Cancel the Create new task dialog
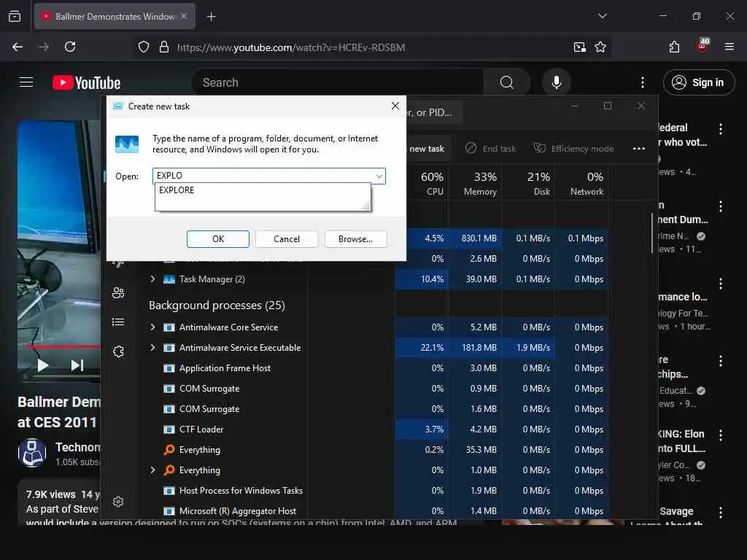This screenshot has width=747, height=560. coord(286,239)
